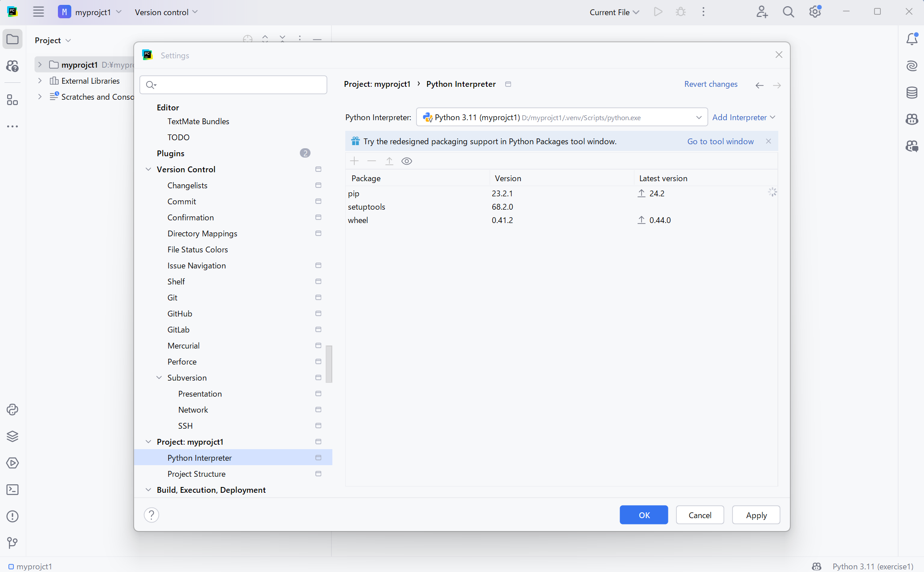Open the Problems tool window icon
Screen dimensions: 924x572
(x=12, y=516)
